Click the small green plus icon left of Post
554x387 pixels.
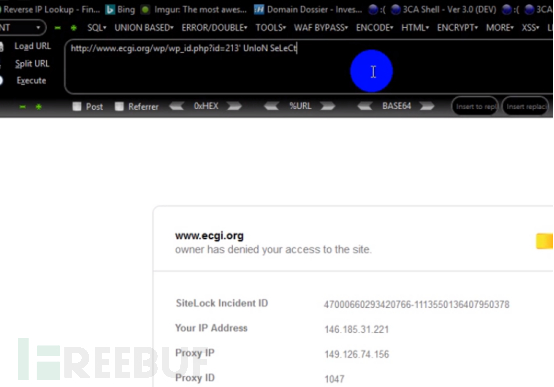pyautogui.click(x=39, y=106)
